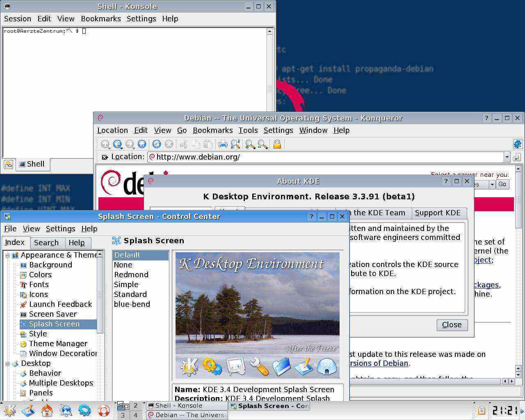Switch to virtual desktop 2 in the pager

(x=135, y=406)
